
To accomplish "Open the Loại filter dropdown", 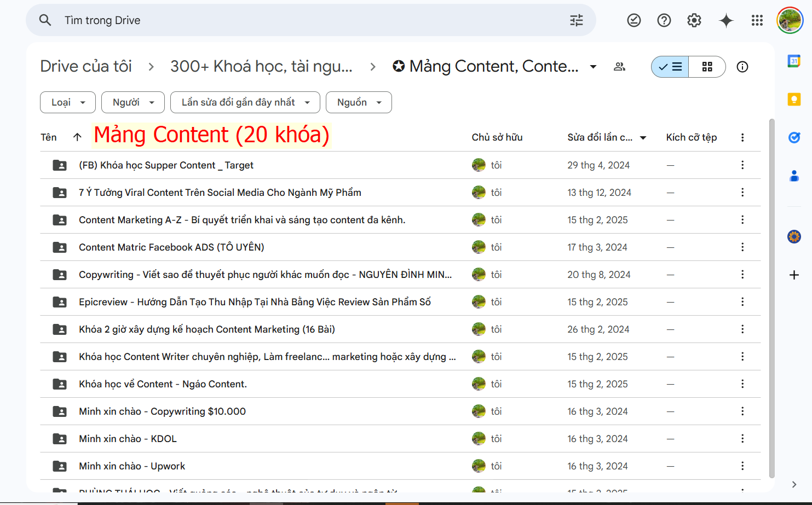I will 68,102.
